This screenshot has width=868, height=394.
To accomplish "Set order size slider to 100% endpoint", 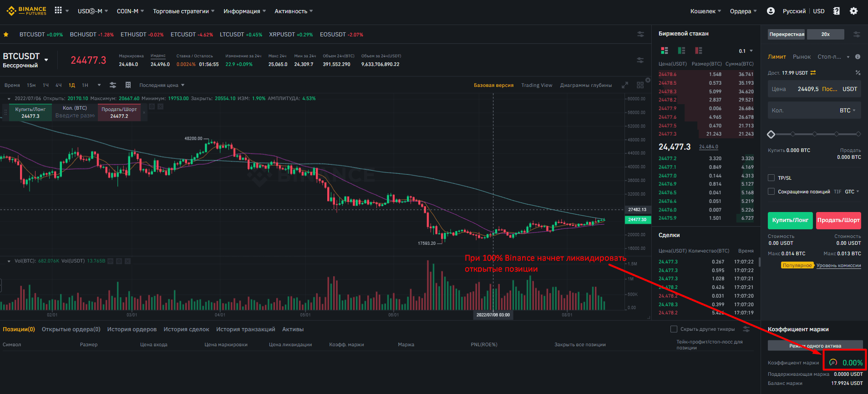I will pyautogui.click(x=858, y=134).
